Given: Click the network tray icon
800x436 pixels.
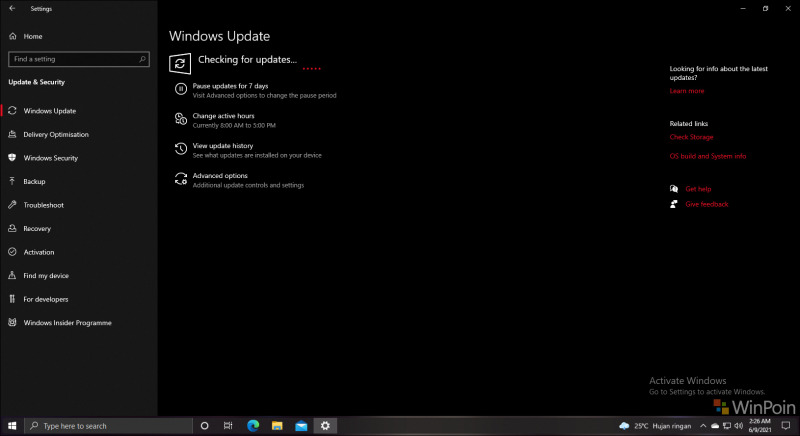Looking at the screenshot, I should pos(727,426).
